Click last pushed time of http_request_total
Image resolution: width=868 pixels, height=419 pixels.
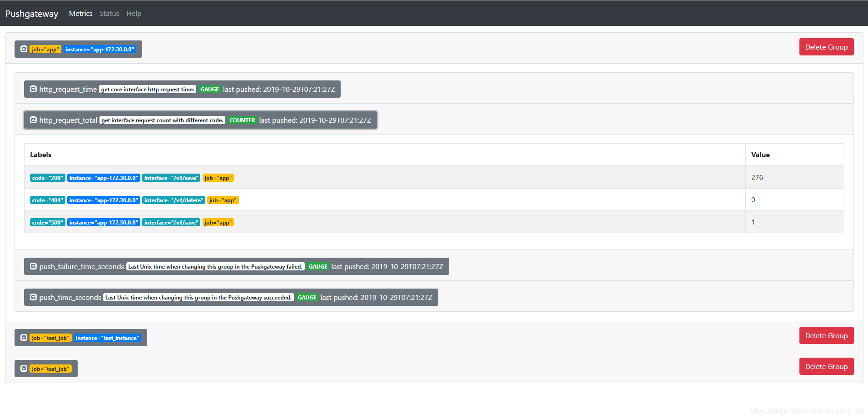(x=315, y=120)
